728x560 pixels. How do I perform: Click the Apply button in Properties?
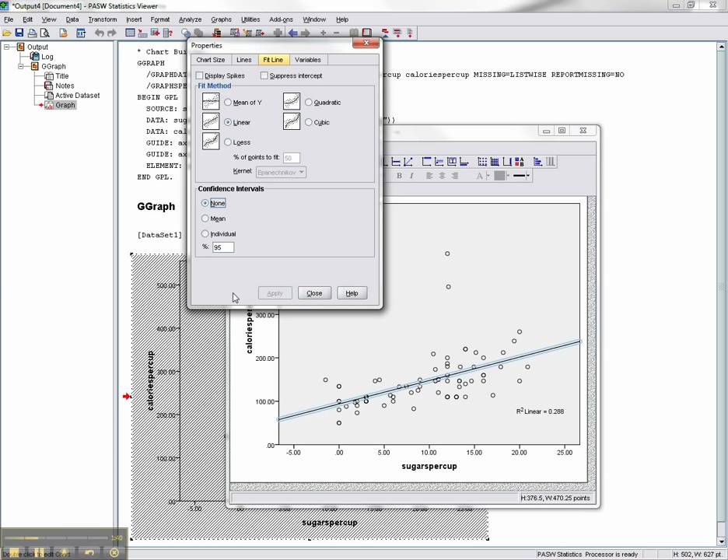pyautogui.click(x=275, y=293)
